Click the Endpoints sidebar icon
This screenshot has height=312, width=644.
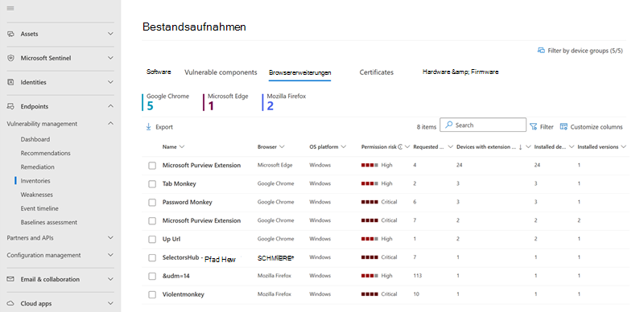coord(11,107)
